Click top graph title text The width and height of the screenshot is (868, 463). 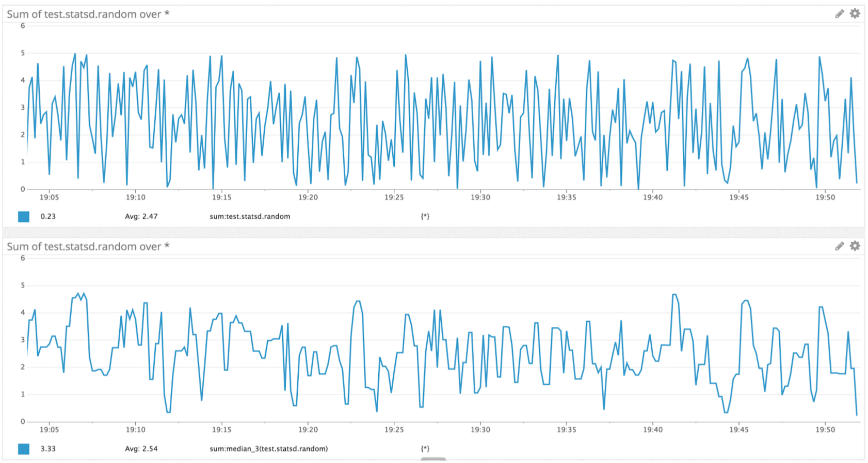click(x=88, y=14)
